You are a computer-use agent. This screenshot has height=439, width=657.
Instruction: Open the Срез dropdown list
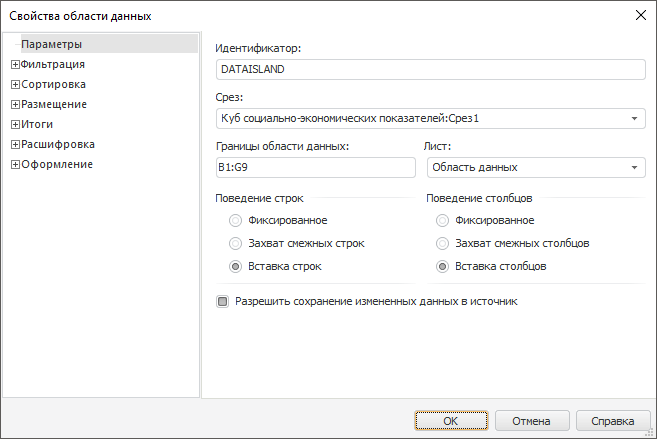635,119
